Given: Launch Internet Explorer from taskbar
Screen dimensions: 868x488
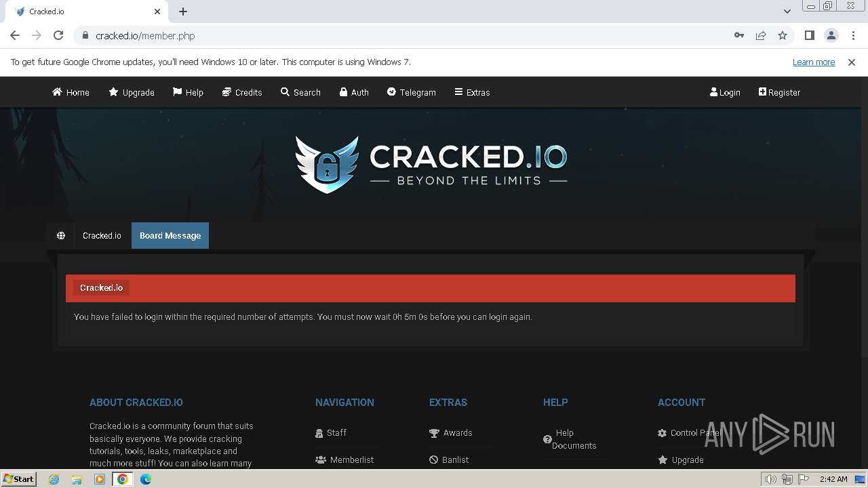Looking at the screenshot, I should point(54,479).
